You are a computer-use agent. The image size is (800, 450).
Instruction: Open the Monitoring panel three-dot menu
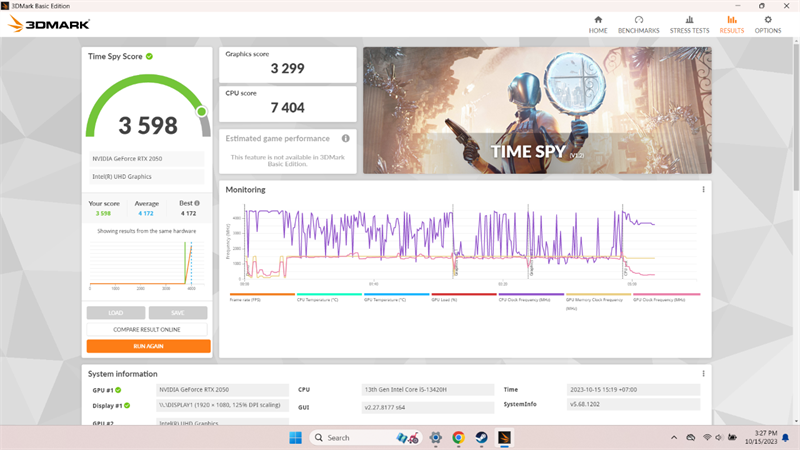point(703,189)
